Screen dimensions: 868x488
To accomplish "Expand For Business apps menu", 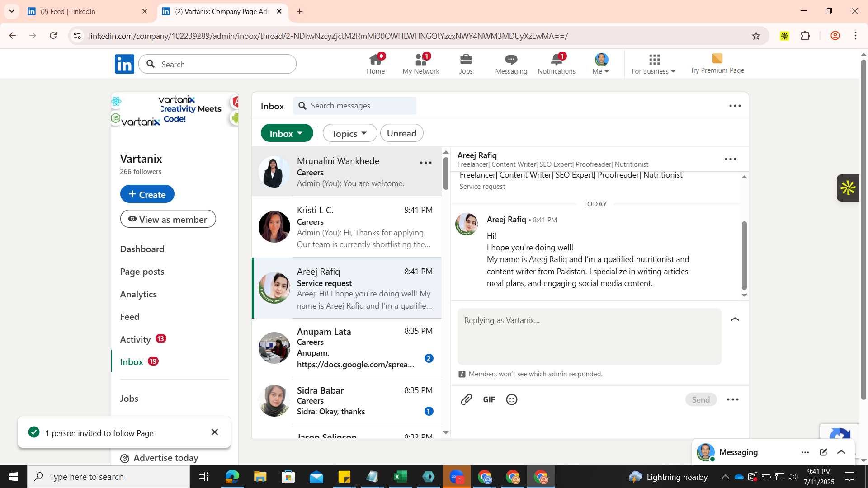I will [654, 64].
